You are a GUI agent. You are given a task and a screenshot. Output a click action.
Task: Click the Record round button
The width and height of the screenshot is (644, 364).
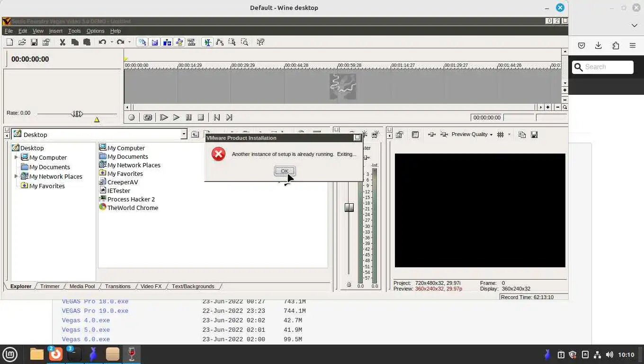click(132, 118)
